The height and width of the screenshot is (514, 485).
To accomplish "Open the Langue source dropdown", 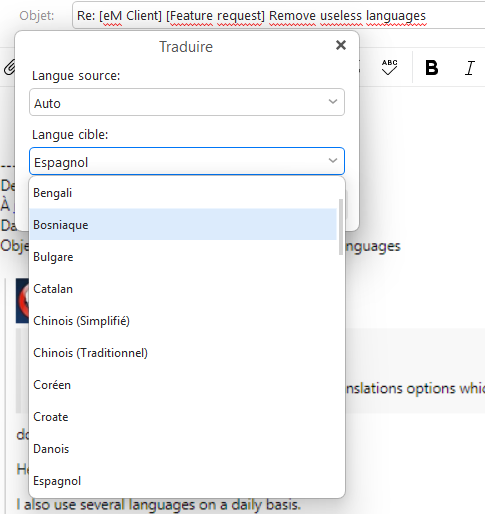I will click(187, 102).
